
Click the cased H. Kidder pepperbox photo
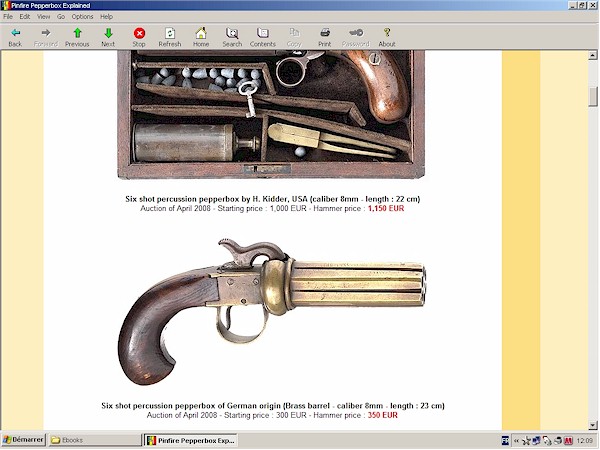pyautogui.click(x=271, y=114)
